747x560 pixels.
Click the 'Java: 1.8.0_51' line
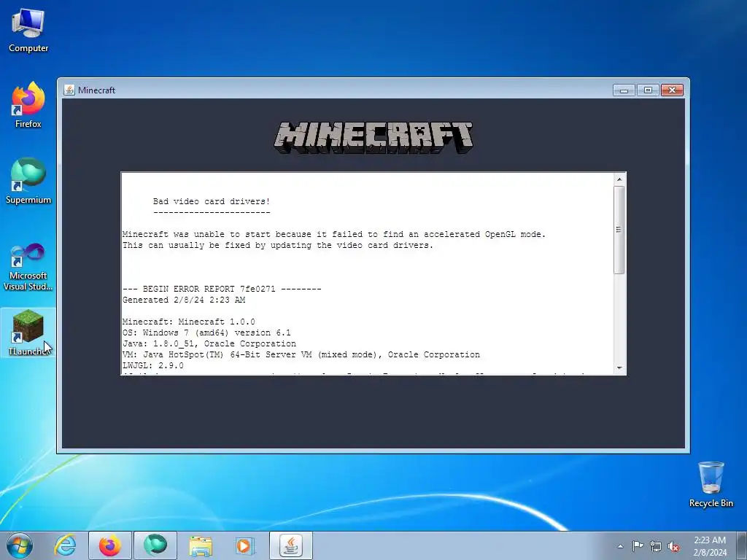tap(209, 344)
